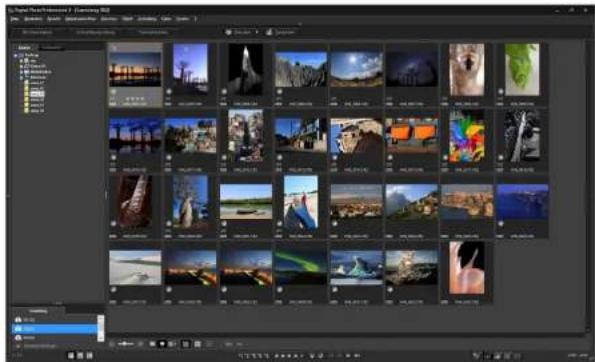
Task: Select the deep blue sea thumbnail
Action: 522,201
